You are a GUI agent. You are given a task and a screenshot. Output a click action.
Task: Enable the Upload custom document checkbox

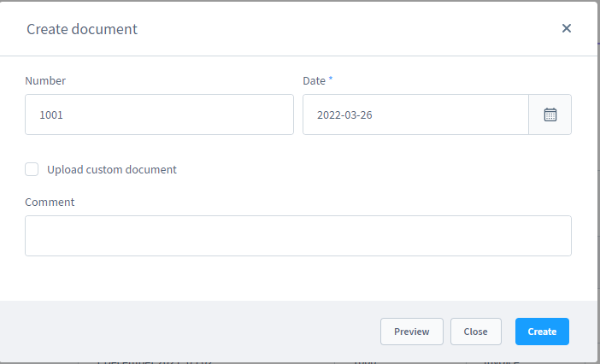(32, 169)
